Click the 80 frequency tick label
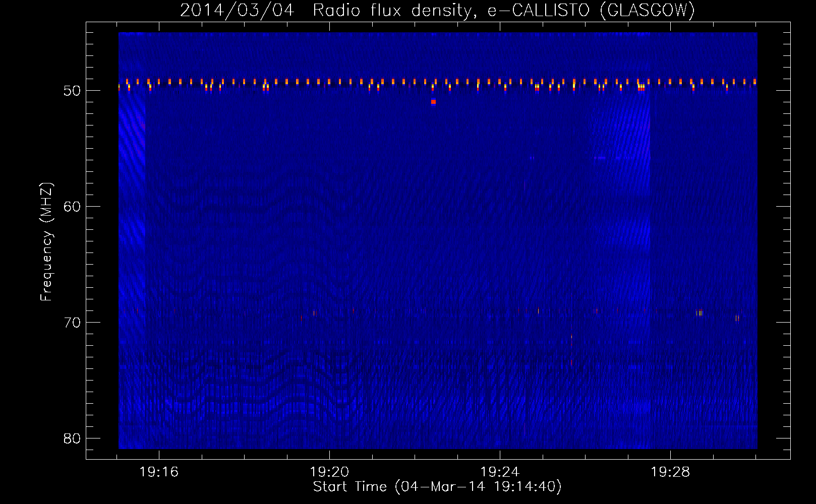This screenshot has height=504, width=816. tap(73, 438)
